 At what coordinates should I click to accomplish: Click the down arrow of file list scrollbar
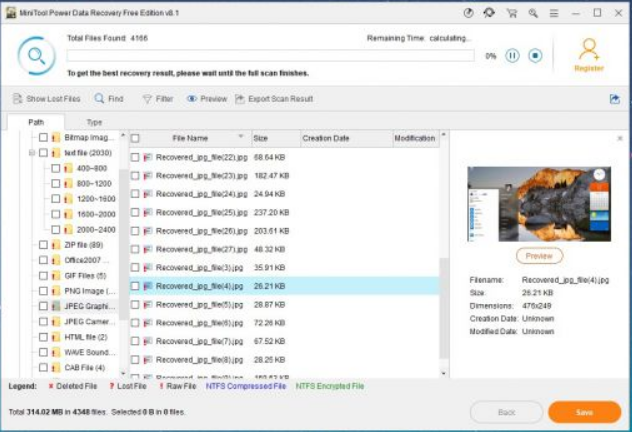(x=444, y=374)
